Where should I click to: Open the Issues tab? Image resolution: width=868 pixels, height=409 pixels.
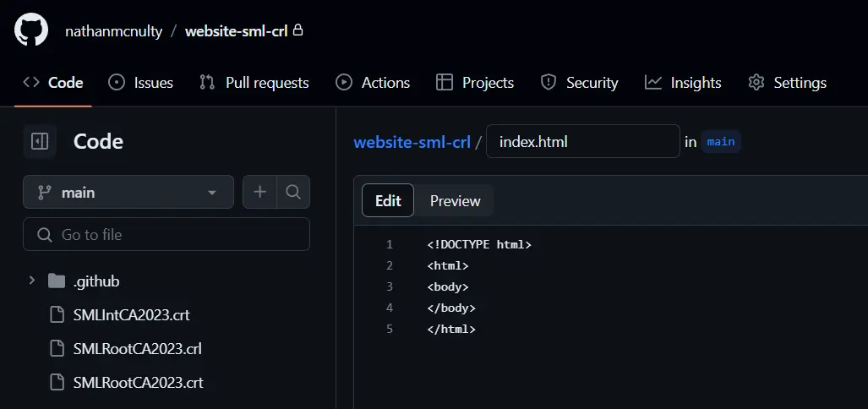141,82
